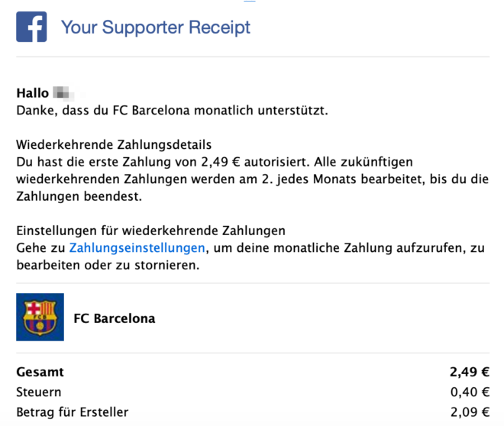Click the 'Zahlungen beendest.' text line

click(79, 196)
